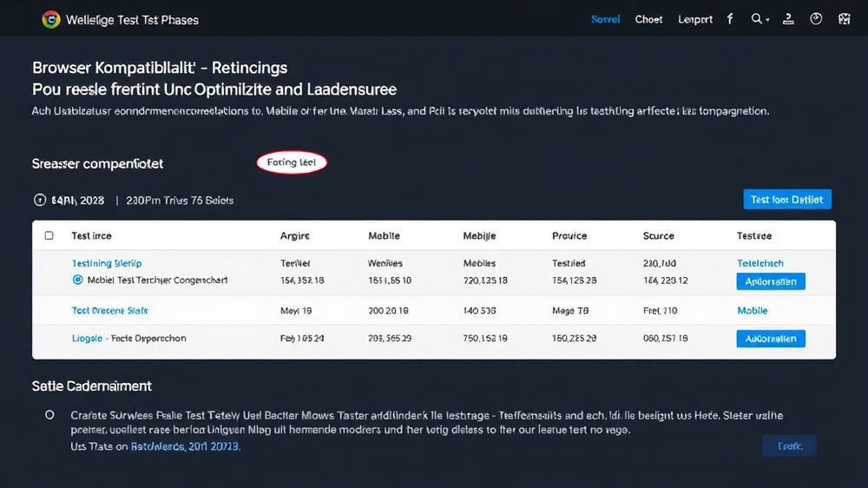Click the magnifier search icon
868x488 pixels.
point(756,19)
